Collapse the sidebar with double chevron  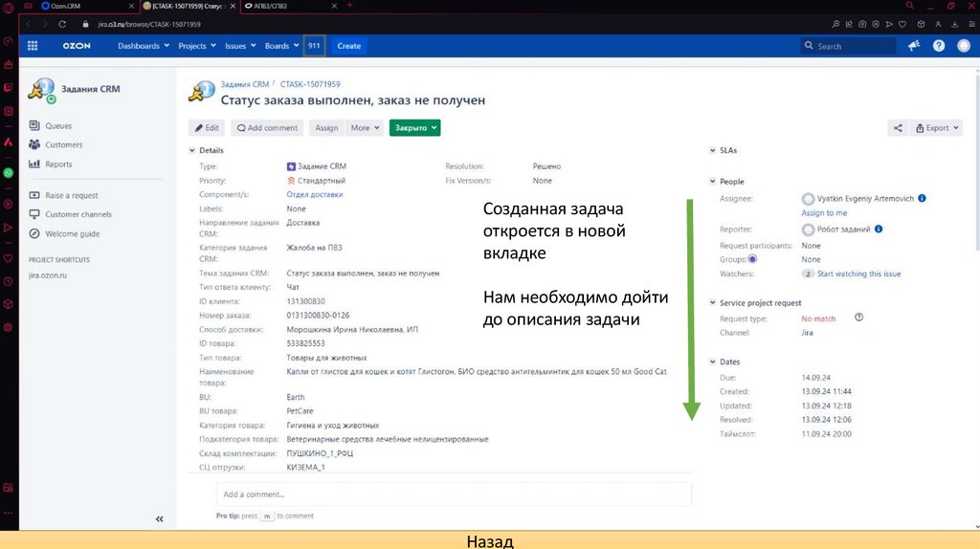[x=160, y=519]
